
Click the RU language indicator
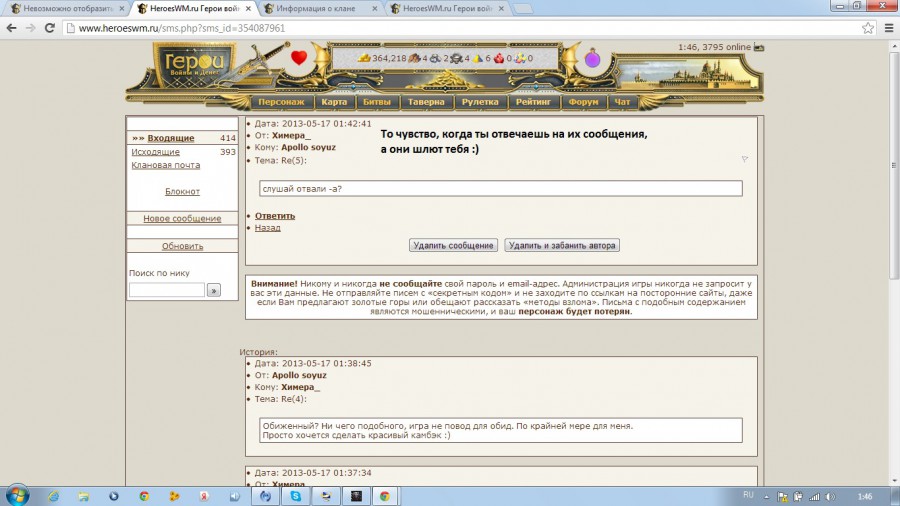coord(748,496)
